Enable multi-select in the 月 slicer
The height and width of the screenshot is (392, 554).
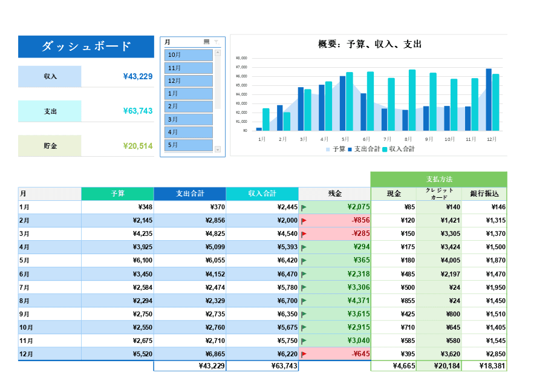point(207,42)
